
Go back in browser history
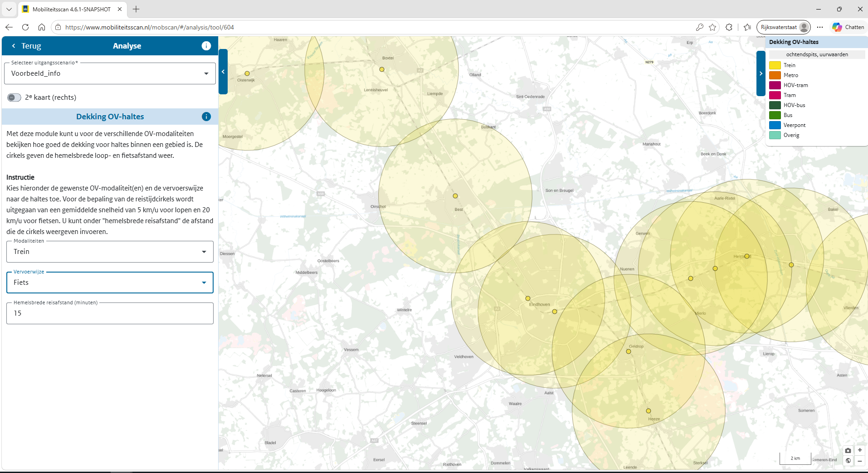pyautogui.click(x=9, y=27)
